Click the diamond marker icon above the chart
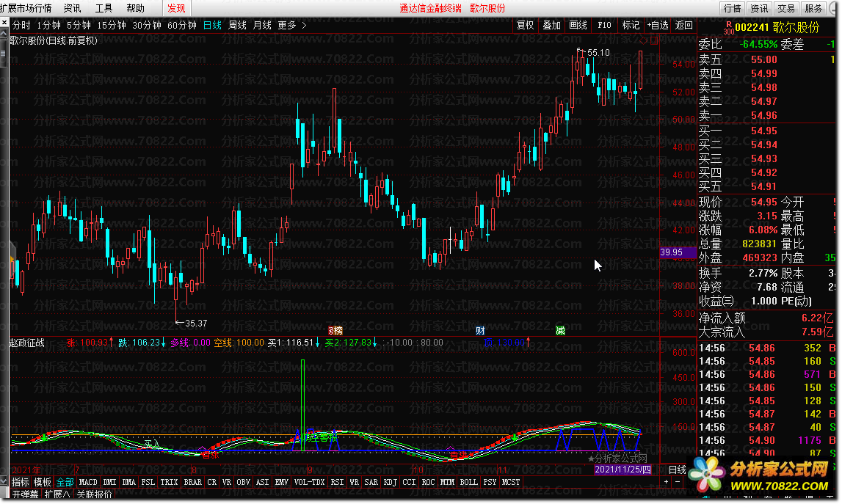Image resolution: width=842 pixels, height=504 pixels. pos(644,41)
